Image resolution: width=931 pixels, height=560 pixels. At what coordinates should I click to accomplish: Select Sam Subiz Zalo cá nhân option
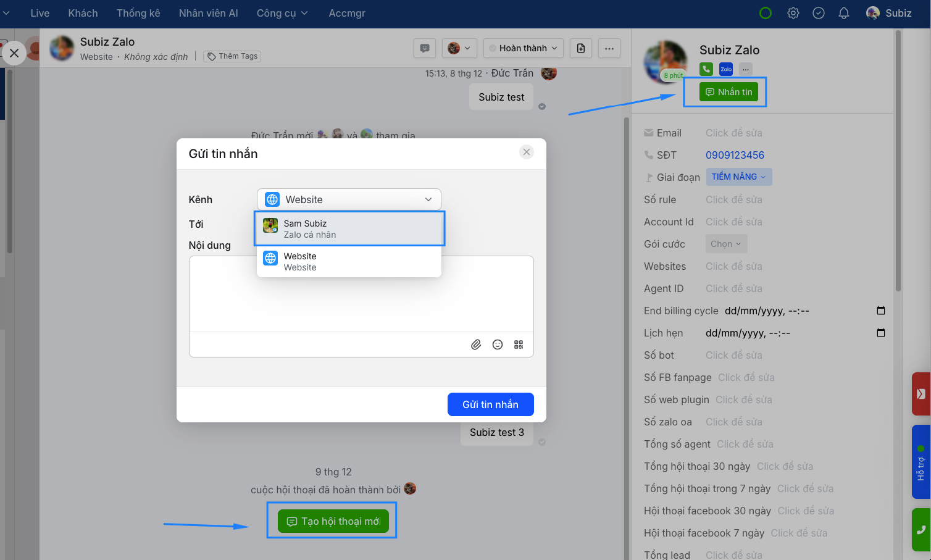(349, 229)
